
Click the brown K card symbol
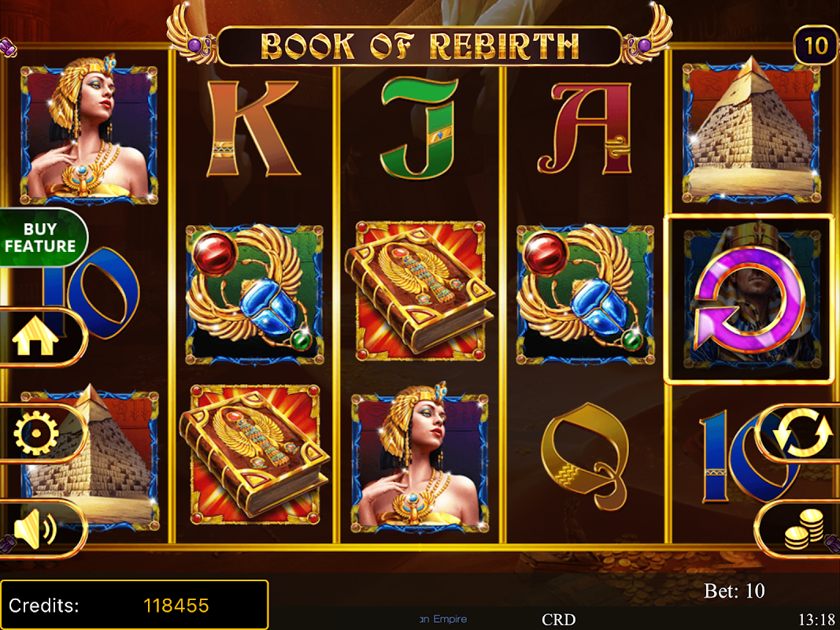pos(253,128)
